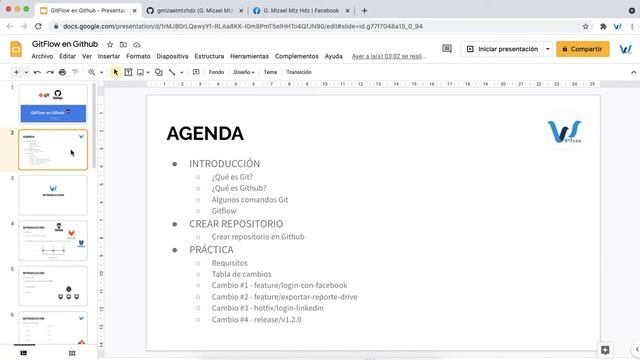Select the shape tool icon
The image size is (640, 360).
(159, 72)
